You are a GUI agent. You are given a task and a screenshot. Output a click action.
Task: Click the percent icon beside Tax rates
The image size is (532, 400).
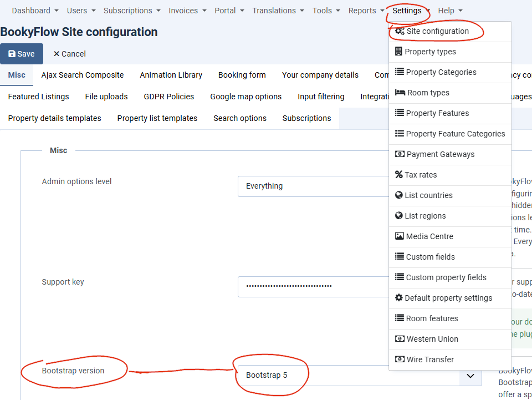[x=398, y=175]
